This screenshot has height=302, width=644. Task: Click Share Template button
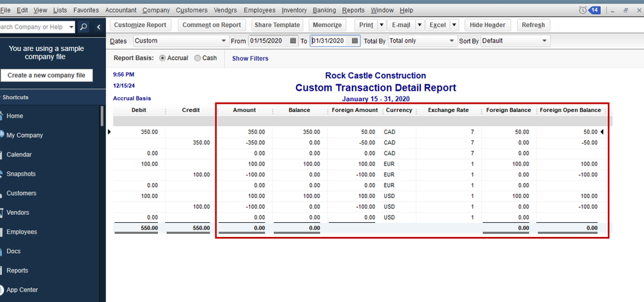pyautogui.click(x=277, y=25)
